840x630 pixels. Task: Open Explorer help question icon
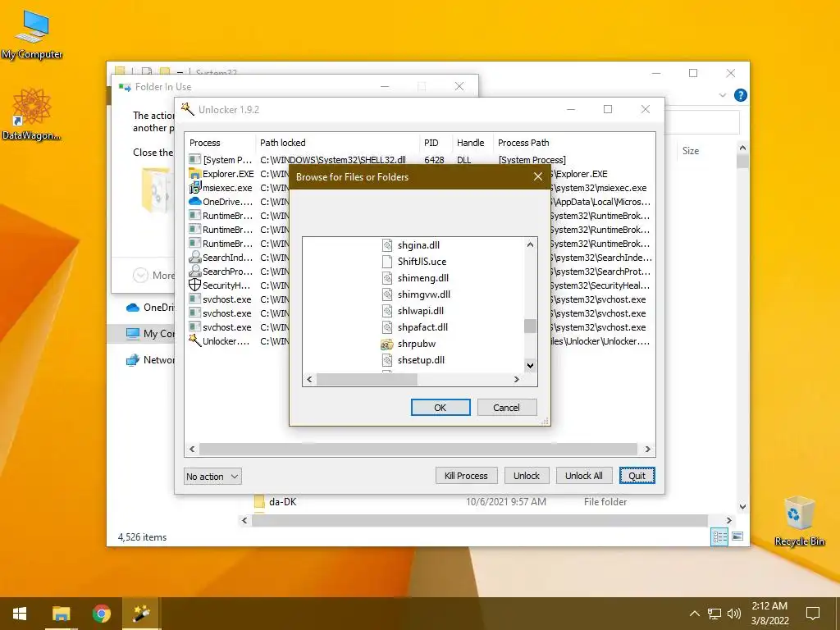(x=741, y=95)
